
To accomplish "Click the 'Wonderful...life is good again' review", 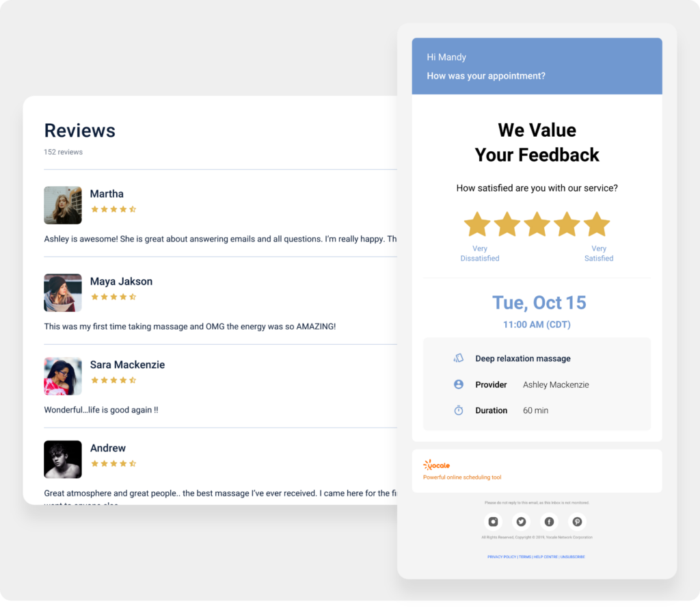I will [x=101, y=410].
